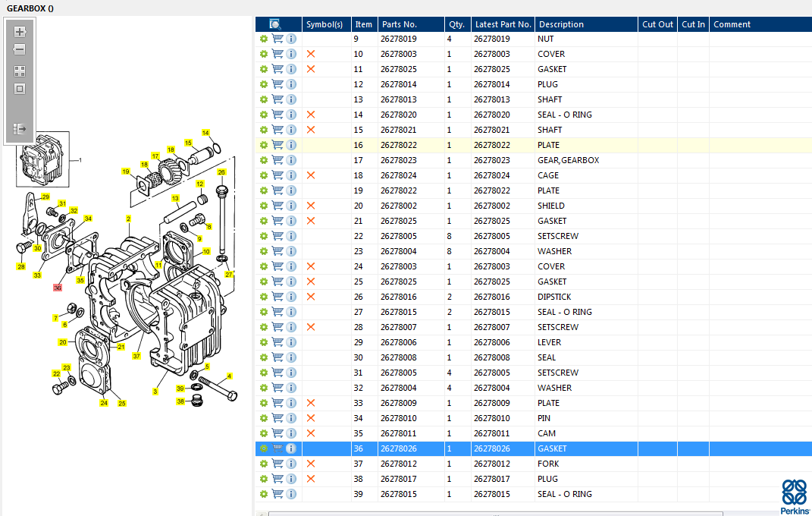The width and height of the screenshot is (812, 516).
Task: Click the Comment column header
Action: 760,24
